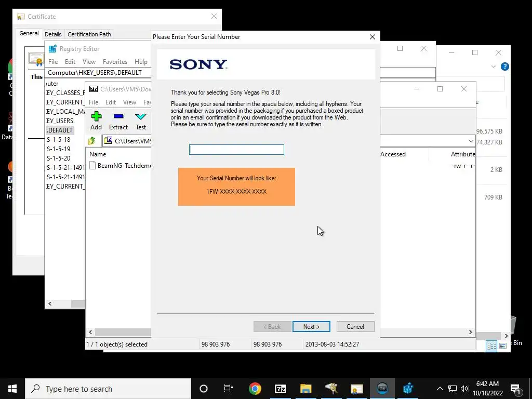The image size is (532, 399).
Task: Open 7-Zip from the taskbar
Action: (x=280, y=389)
